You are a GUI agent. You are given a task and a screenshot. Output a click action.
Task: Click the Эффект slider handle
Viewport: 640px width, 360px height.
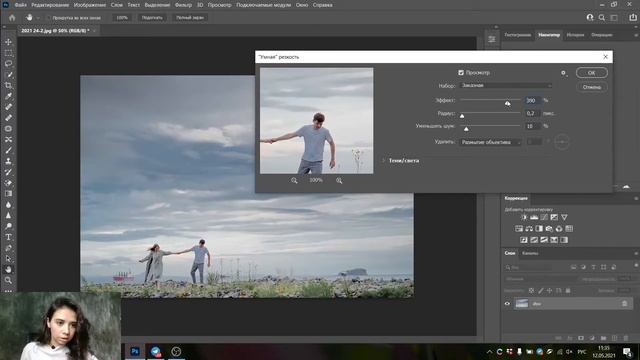(507, 104)
